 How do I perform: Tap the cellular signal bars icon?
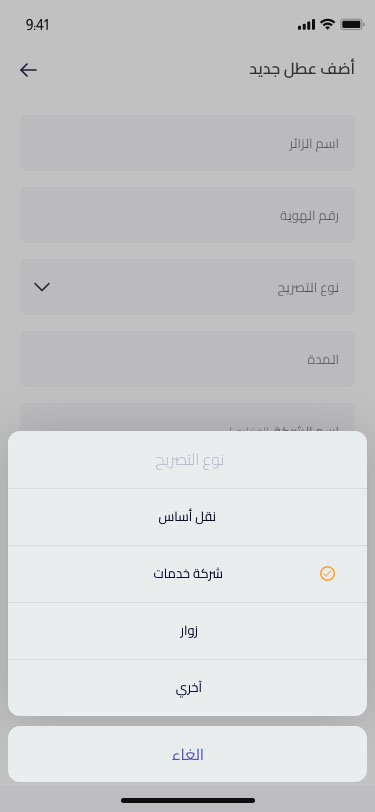[306, 24]
